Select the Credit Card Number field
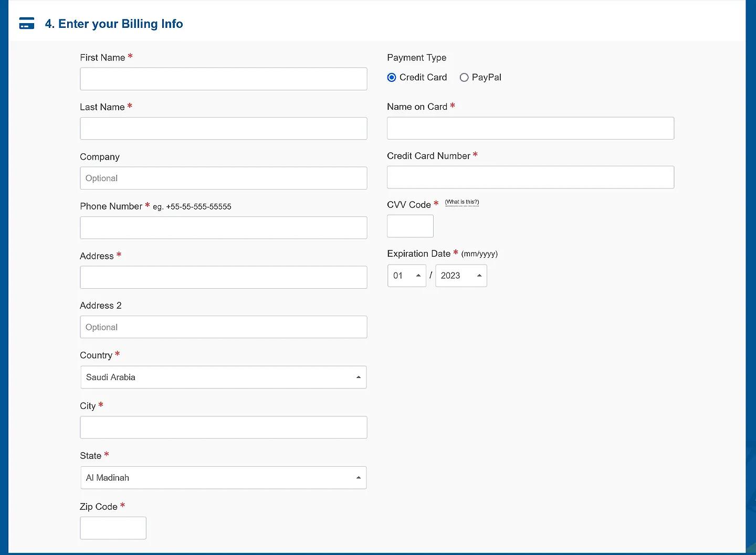756x555 pixels. 530,177
